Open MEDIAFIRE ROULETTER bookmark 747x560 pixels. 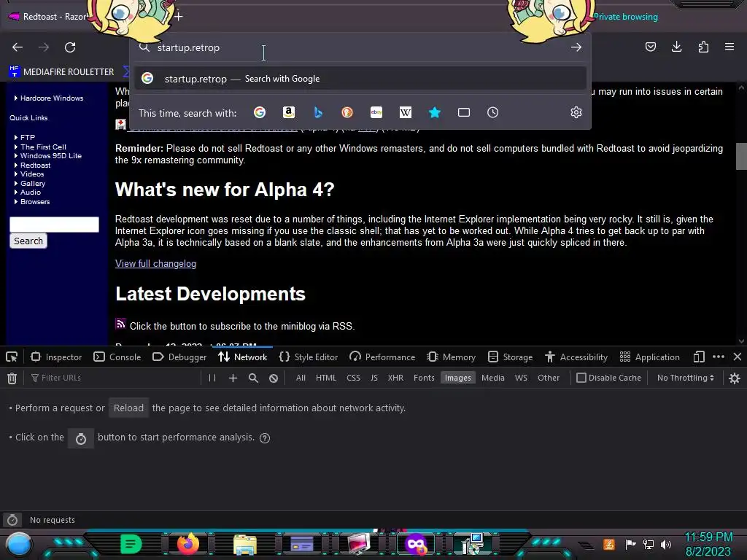point(61,72)
